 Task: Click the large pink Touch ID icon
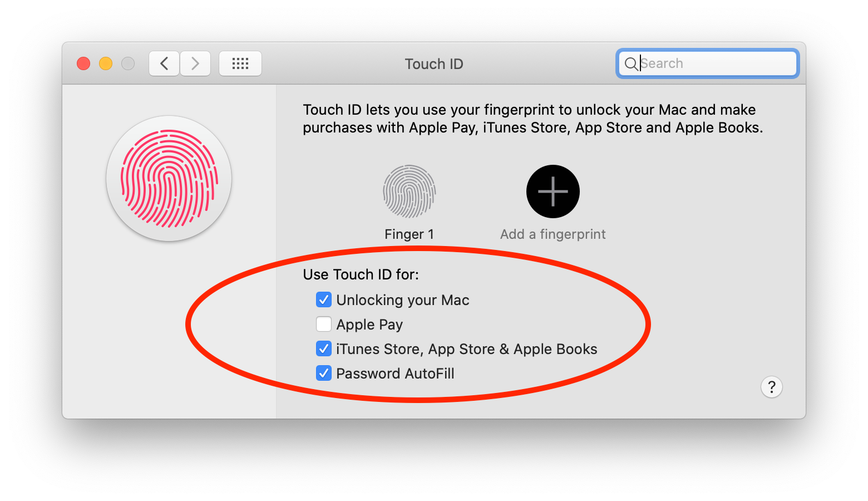(169, 179)
